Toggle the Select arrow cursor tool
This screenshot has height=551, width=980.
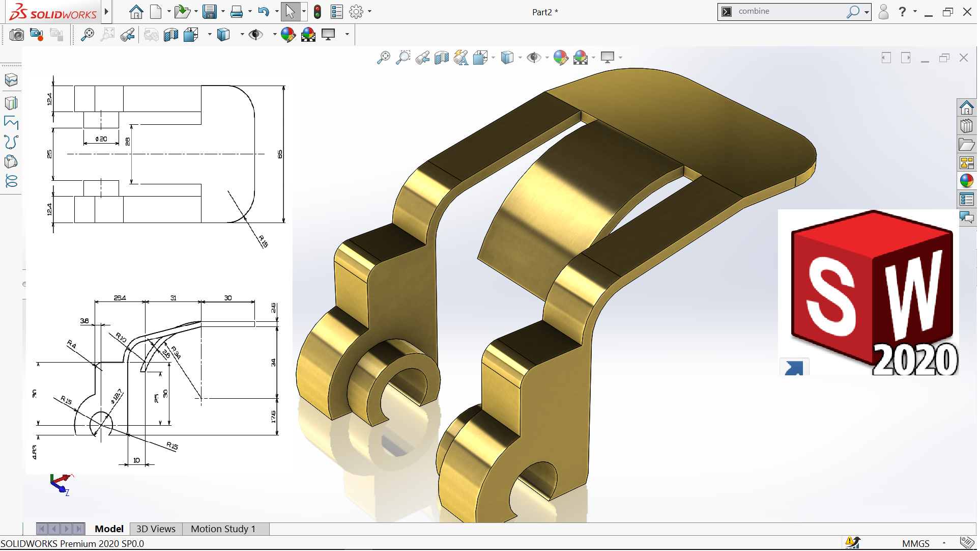[290, 11]
